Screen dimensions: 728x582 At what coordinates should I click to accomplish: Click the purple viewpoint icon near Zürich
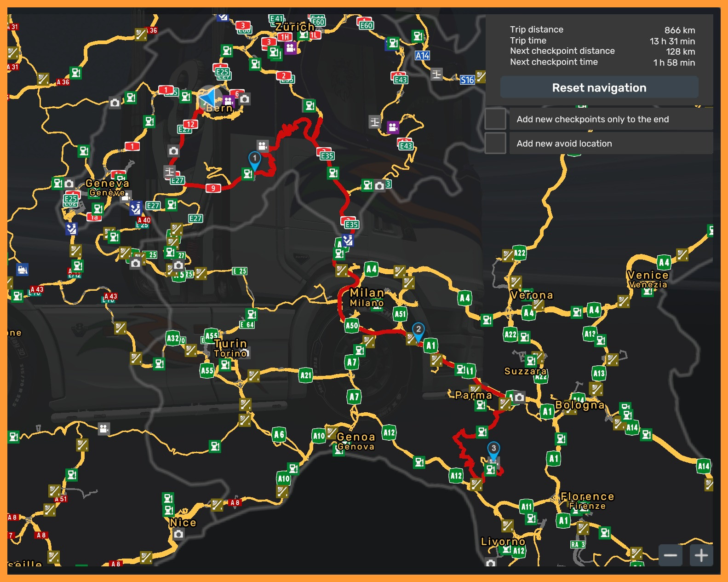290,48
